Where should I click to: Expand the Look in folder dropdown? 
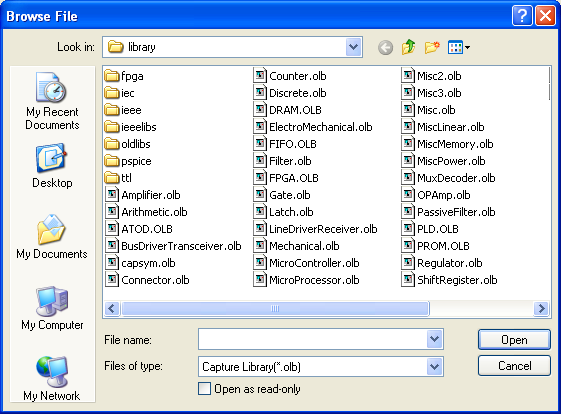coord(353,47)
